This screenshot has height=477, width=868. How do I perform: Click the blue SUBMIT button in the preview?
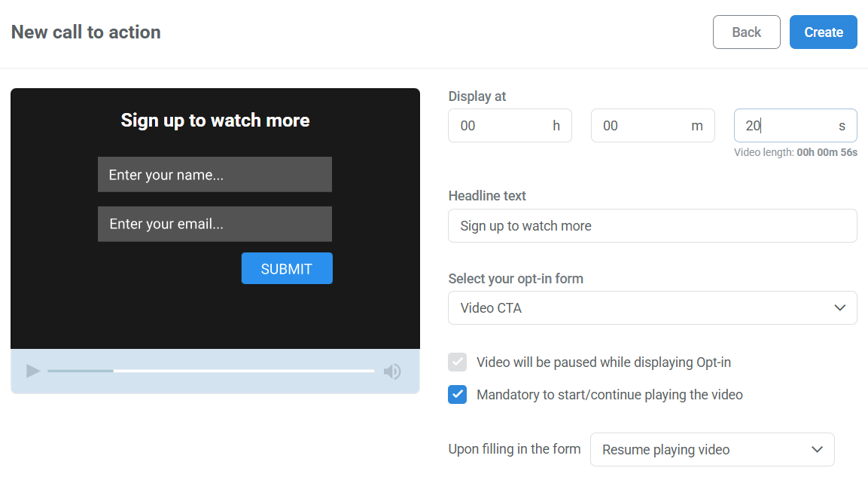[287, 268]
